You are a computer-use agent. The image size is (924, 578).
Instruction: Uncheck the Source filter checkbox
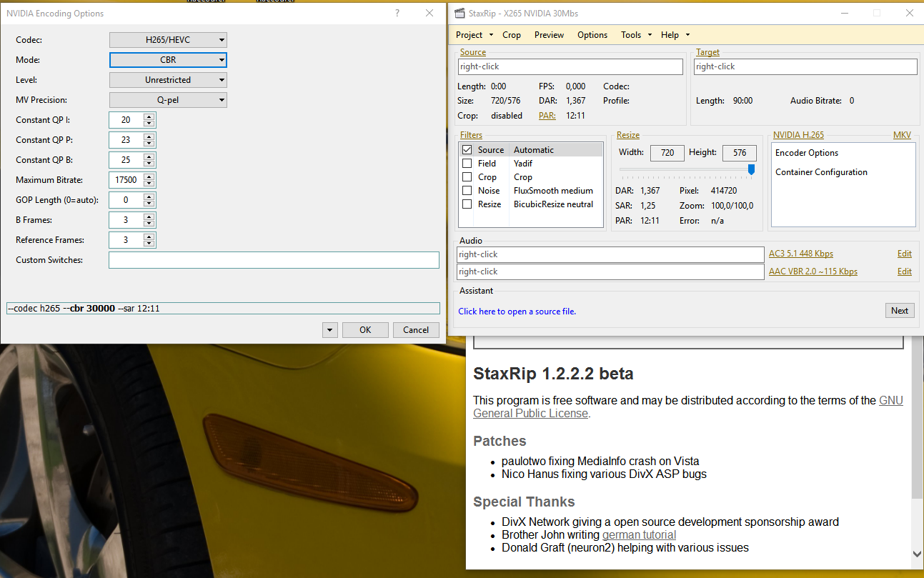point(467,150)
